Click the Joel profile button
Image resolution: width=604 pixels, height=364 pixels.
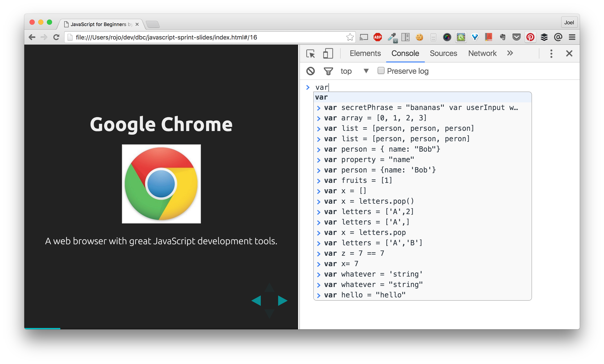pyautogui.click(x=569, y=23)
